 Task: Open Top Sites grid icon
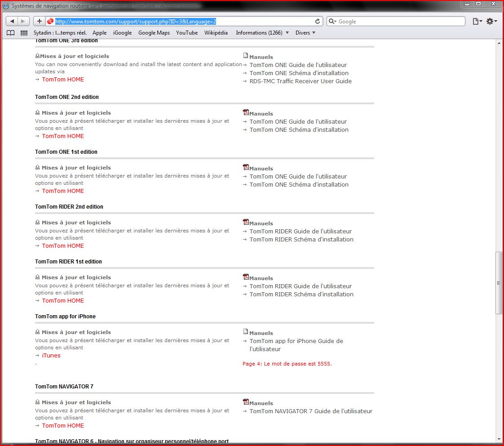24,33
